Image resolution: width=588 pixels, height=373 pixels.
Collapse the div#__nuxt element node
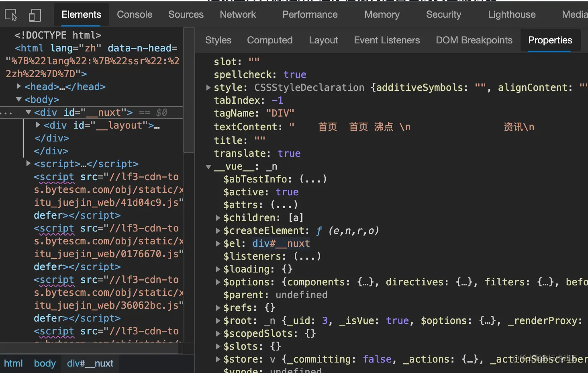(x=29, y=112)
